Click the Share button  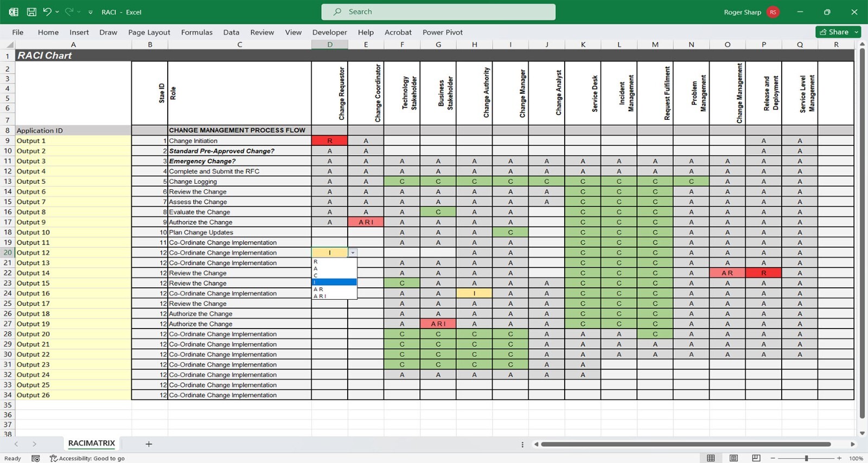click(x=834, y=32)
